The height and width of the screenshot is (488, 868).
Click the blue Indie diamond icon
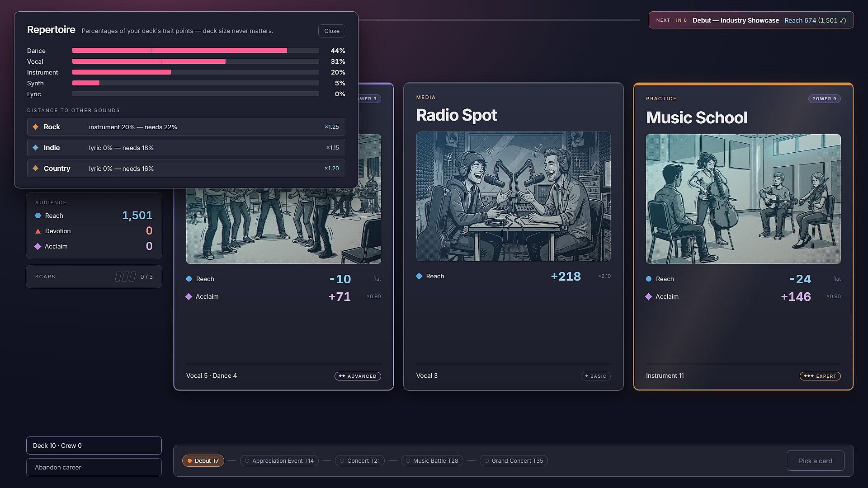click(x=36, y=148)
